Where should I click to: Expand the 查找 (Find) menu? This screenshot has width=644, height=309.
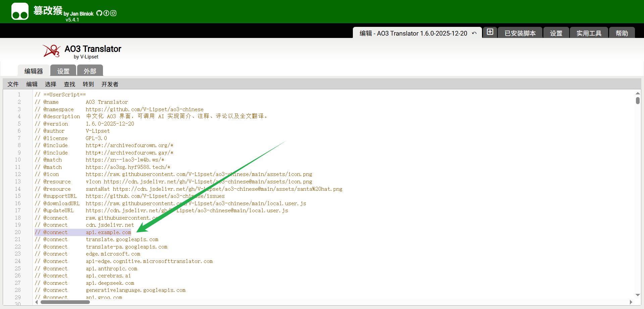[x=69, y=84]
